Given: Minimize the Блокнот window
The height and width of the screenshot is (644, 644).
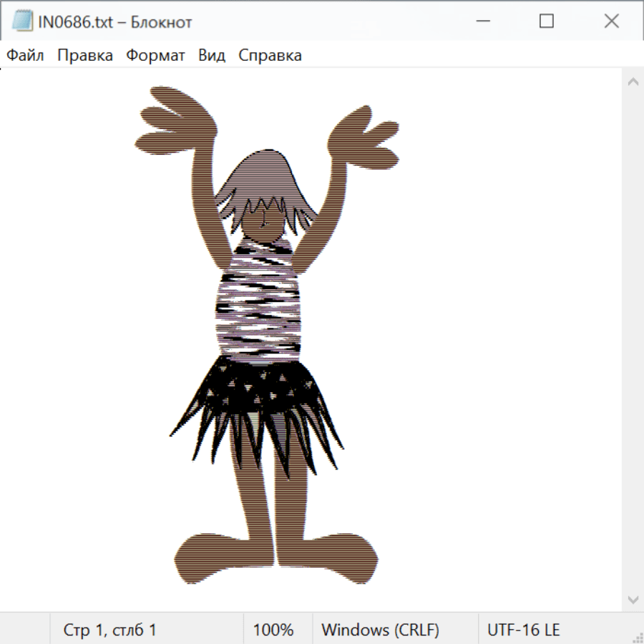Looking at the screenshot, I should 482,21.
